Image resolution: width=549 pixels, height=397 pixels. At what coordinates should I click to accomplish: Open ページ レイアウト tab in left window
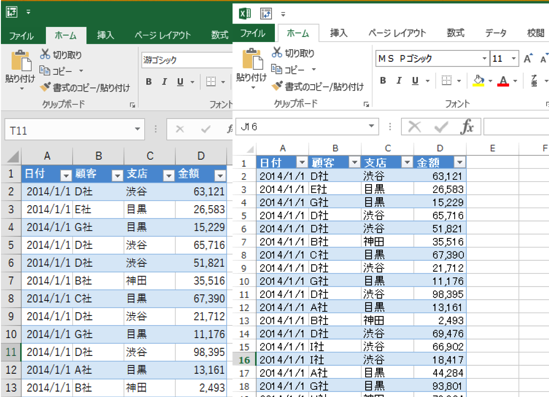(x=163, y=35)
